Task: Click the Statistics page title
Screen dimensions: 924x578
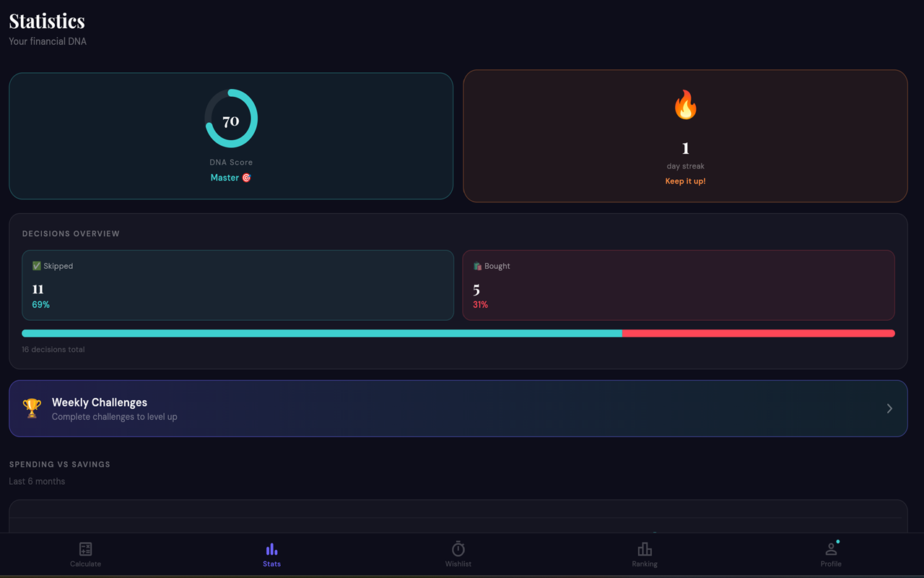Action: pos(47,21)
